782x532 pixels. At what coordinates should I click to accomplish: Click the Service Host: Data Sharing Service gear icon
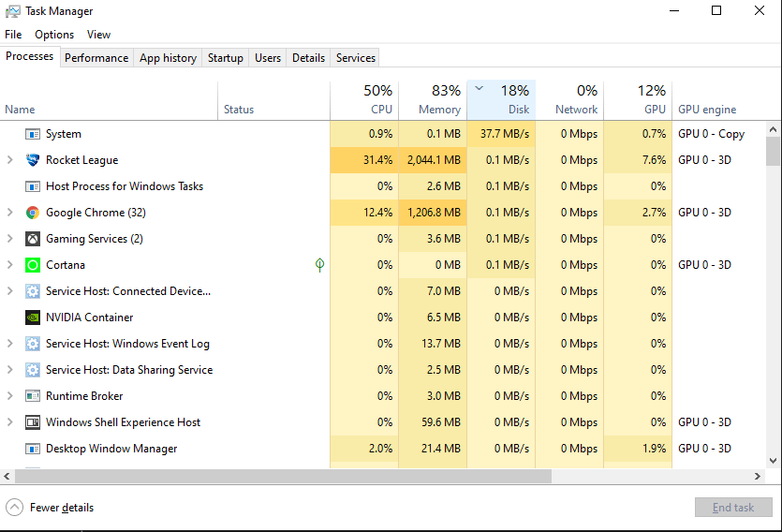click(33, 369)
